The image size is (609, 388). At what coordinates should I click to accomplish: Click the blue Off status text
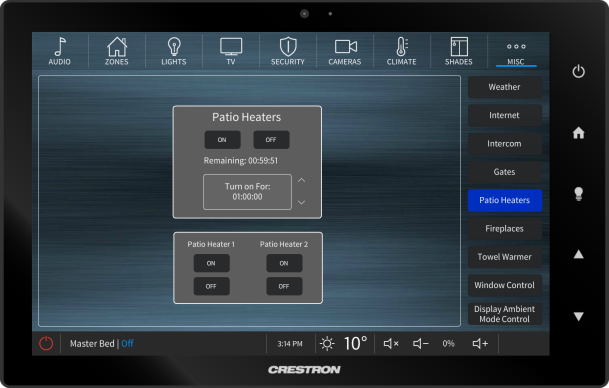click(127, 343)
